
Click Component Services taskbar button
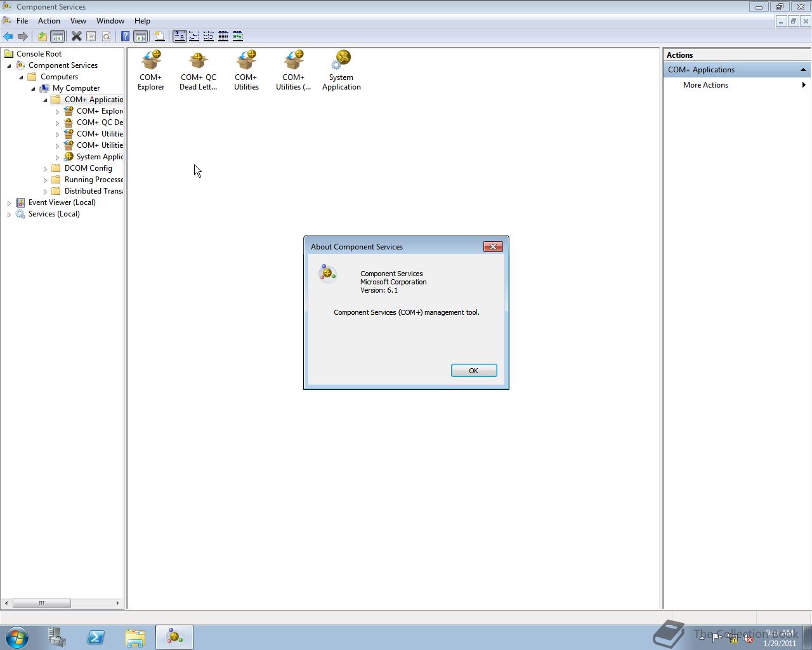[174, 637]
